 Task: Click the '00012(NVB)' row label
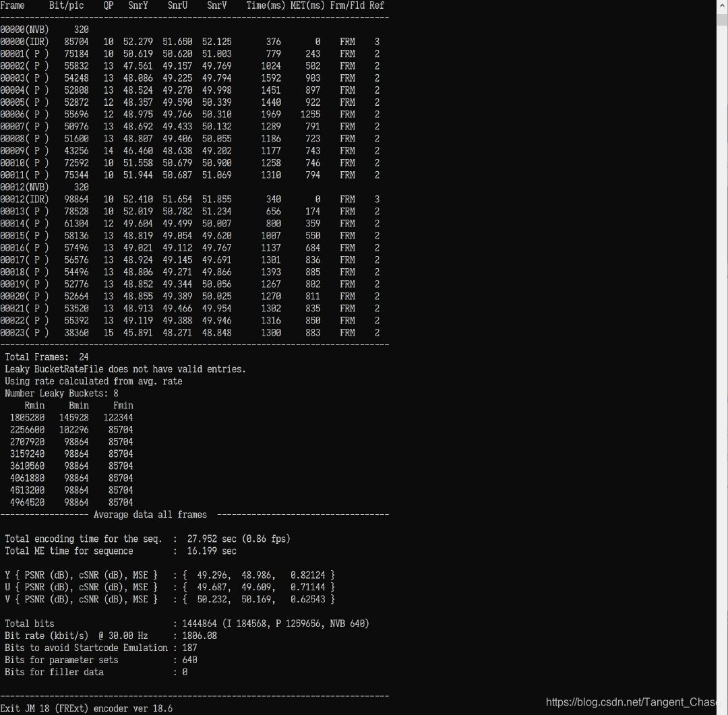(25, 187)
